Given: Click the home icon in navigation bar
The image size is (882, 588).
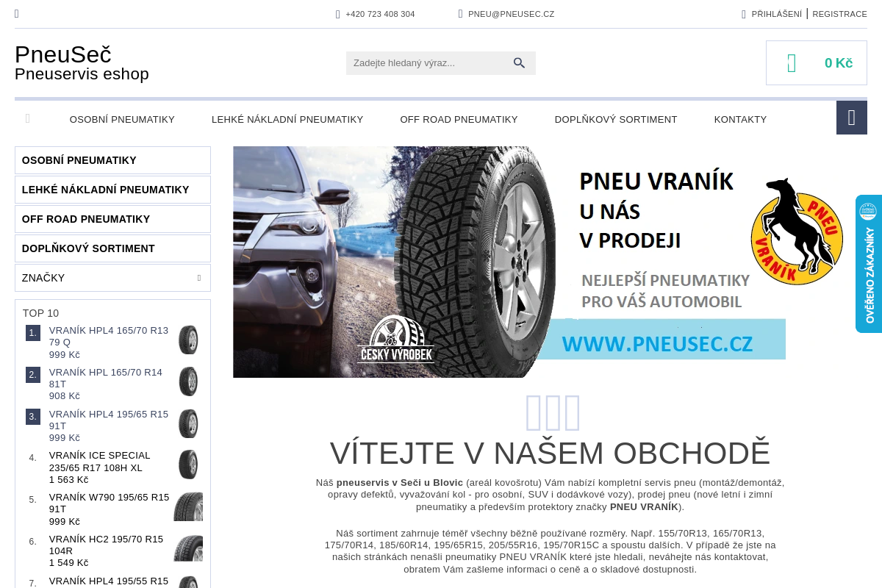Looking at the screenshot, I should [28, 118].
